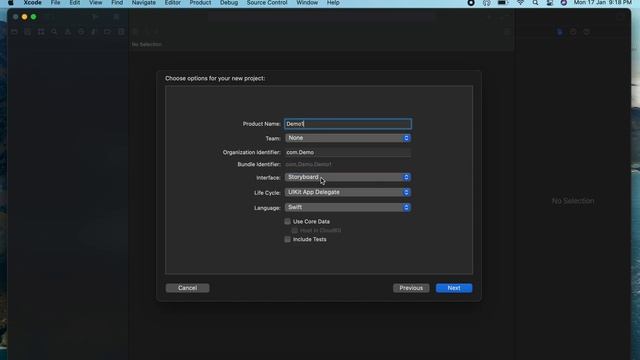Open the Project navigator folder icon

point(14,32)
